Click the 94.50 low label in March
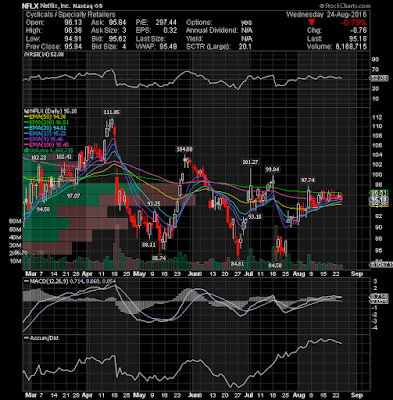Screen dimensions: 393x400 click(x=43, y=209)
